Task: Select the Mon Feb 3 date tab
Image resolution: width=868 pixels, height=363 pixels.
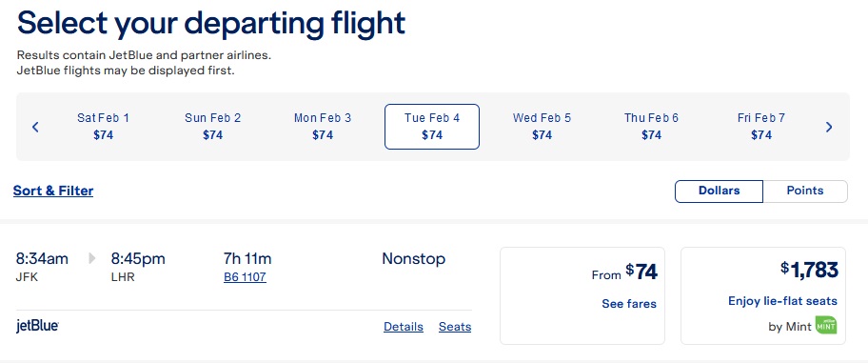Action: [x=323, y=127]
